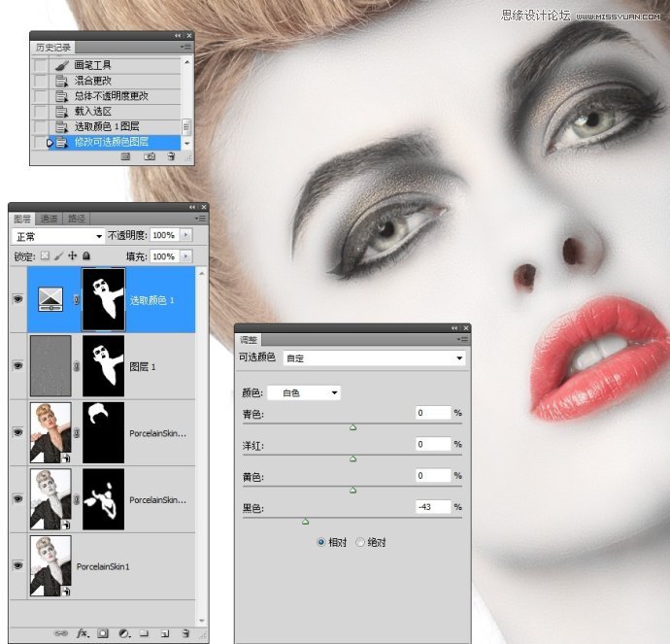The height and width of the screenshot is (644, 670).
Task: Open the layer style fx menu
Action: tap(83, 633)
